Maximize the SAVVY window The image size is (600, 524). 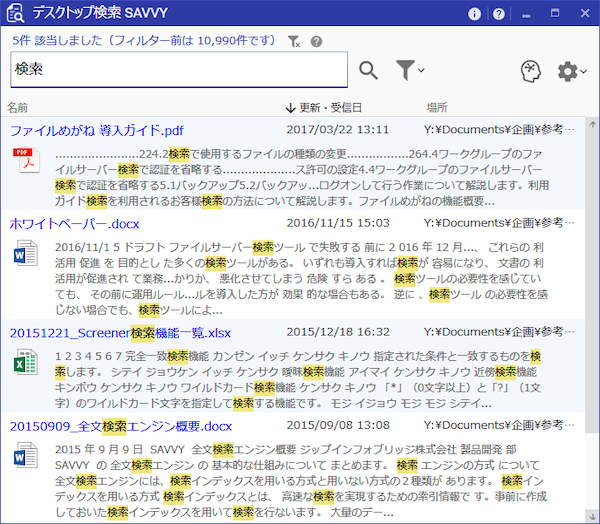point(555,13)
